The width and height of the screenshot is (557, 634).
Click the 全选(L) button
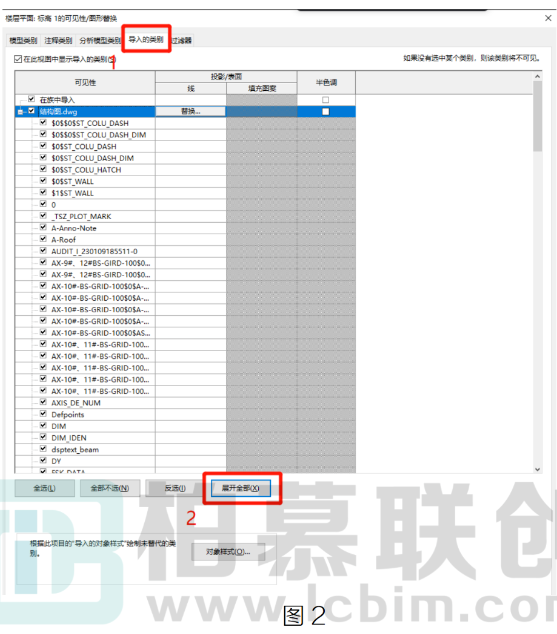(x=44, y=488)
